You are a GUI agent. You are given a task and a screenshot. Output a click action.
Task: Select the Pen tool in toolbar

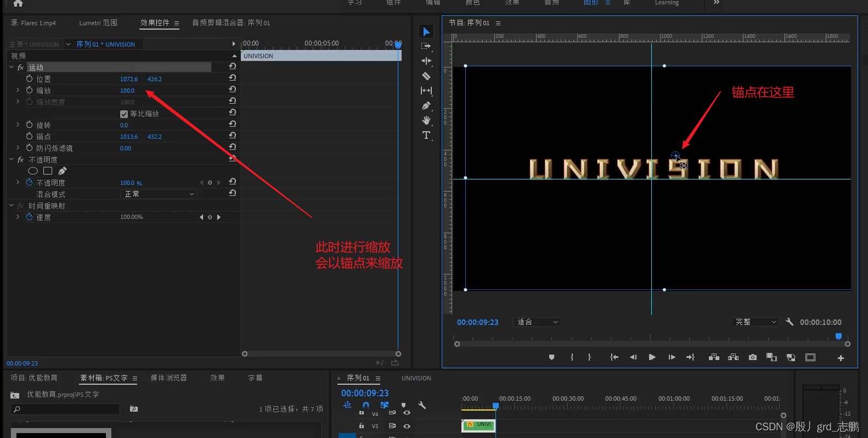[426, 105]
